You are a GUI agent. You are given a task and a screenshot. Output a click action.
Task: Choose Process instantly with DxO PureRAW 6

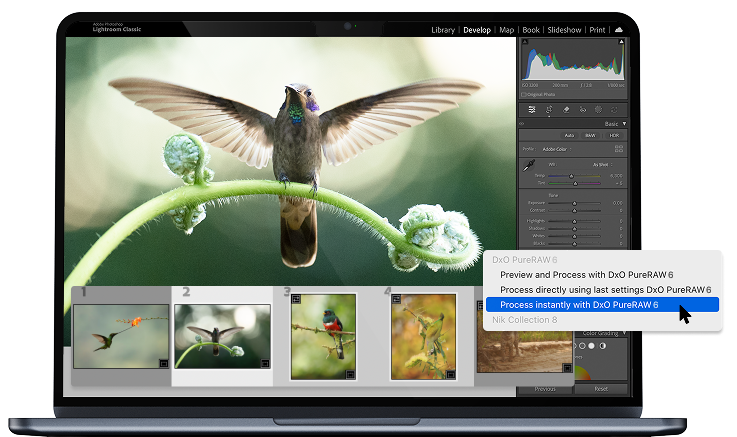tap(579, 304)
